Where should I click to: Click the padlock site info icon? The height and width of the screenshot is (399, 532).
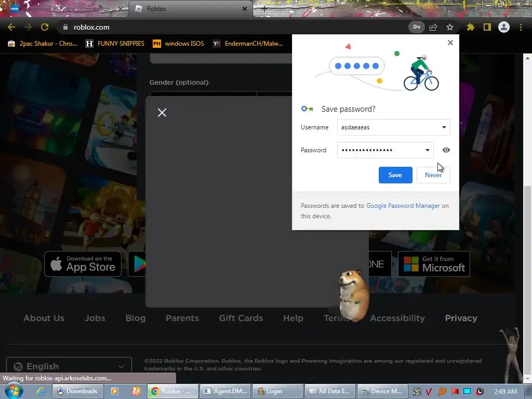tap(65, 27)
